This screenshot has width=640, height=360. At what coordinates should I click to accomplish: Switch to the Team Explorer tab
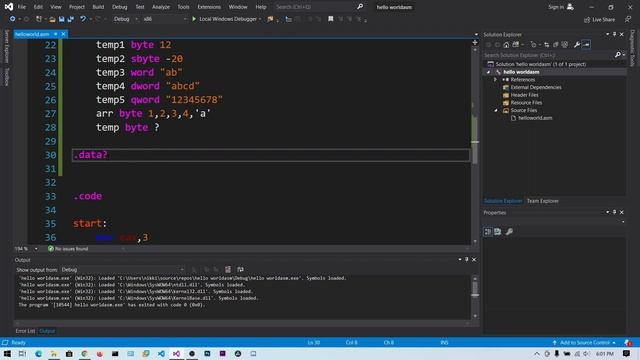(542, 201)
